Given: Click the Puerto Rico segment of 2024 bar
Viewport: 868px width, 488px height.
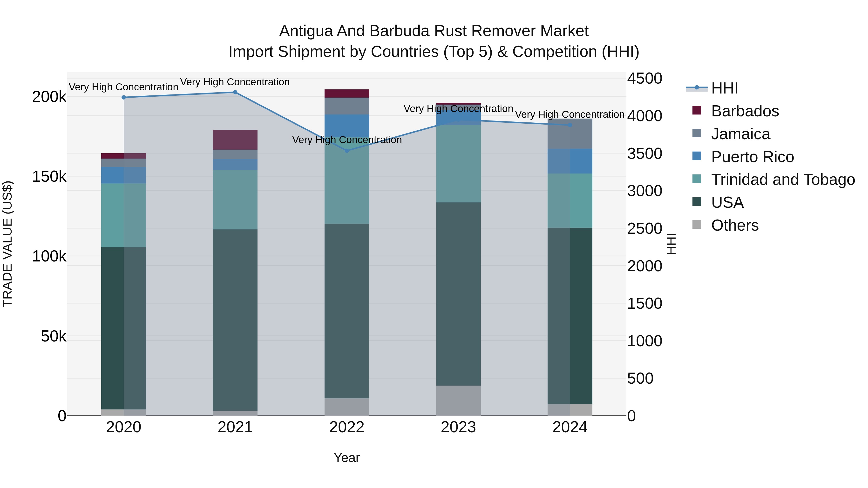Looking at the screenshot, I should (x=570, y=161).
